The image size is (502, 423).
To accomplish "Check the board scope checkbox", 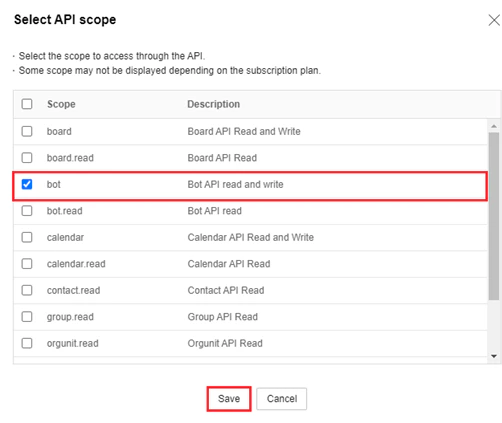I will click(27, 131).
